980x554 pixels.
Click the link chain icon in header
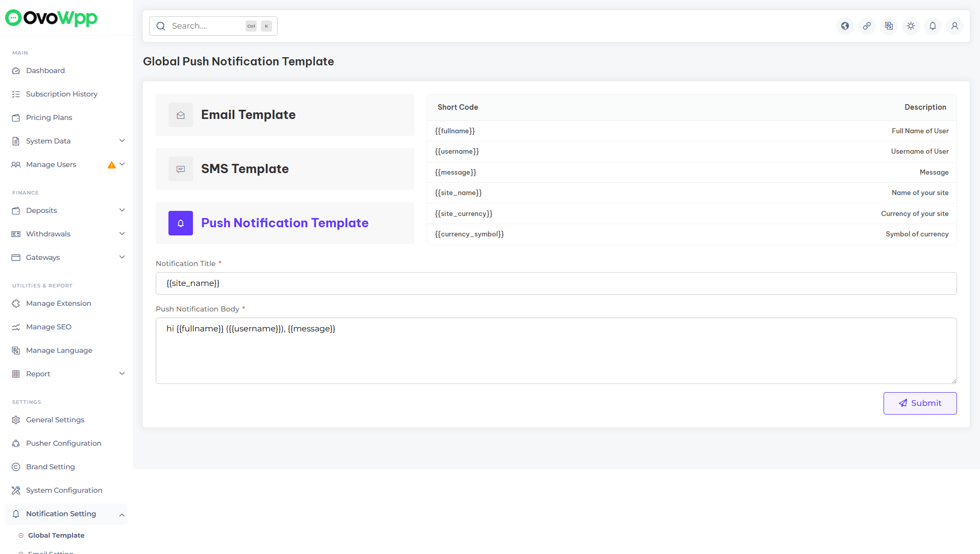click(x=867, y=26)
